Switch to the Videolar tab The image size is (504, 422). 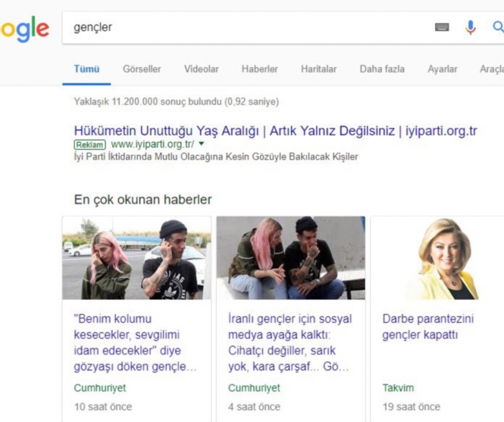tap(201, 69)
